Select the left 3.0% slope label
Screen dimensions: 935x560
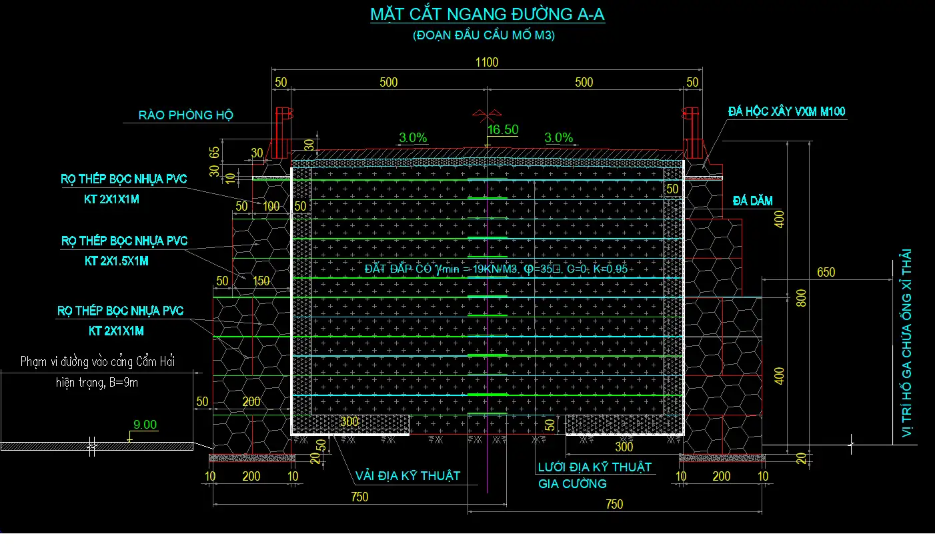413,138
